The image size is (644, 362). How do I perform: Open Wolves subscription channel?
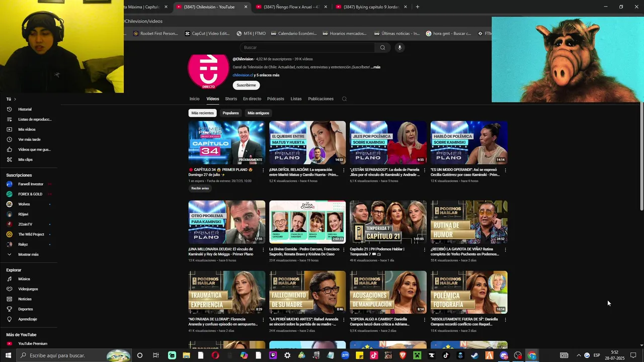coord(24,204)
